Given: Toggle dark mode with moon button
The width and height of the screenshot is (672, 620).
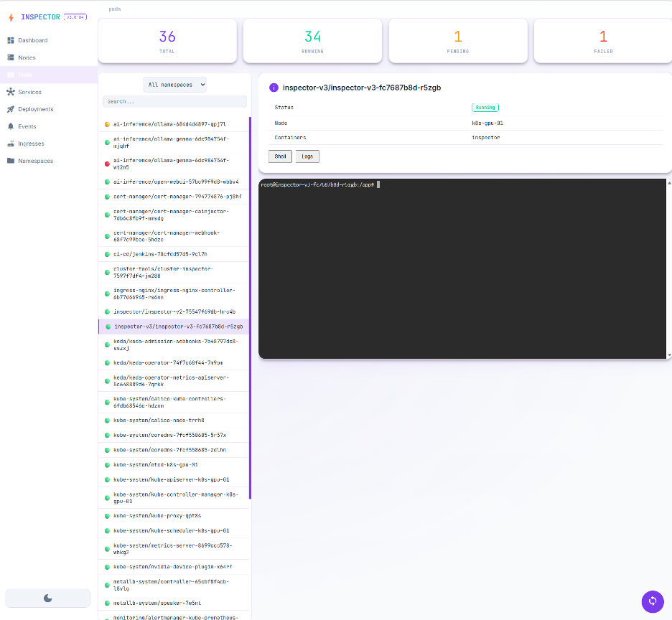Looking at the screenshot, I should click(x=47, y=598).
